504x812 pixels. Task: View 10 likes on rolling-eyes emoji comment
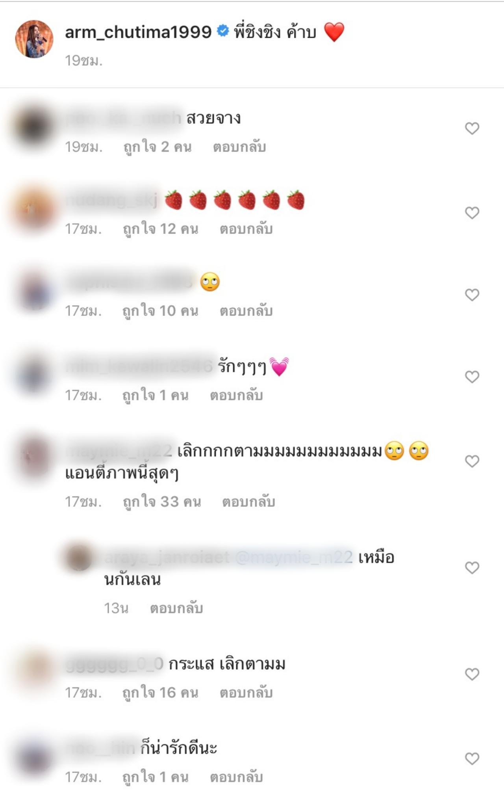coord(161,311)
